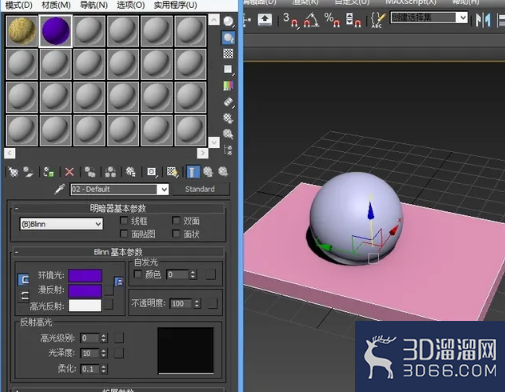Image resolution: width=505 pixels, height=392 pixels.
Task: Toggle the ambient-diffuse map lock button
Action: click(x=119, y=282)
